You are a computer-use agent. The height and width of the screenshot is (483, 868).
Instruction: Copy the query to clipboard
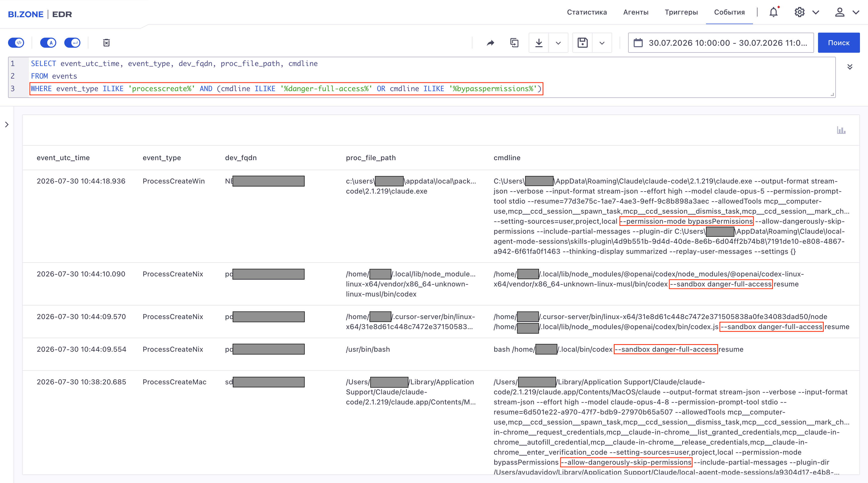click(x=515, y=43)
